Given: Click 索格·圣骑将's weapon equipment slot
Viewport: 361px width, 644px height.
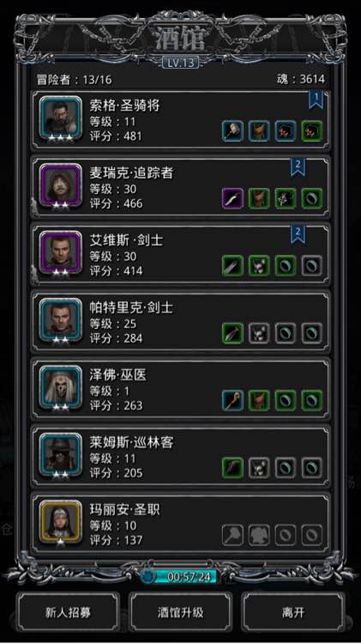Looking at the screenshot, I should pyautogui.click(x=232, y=131).
